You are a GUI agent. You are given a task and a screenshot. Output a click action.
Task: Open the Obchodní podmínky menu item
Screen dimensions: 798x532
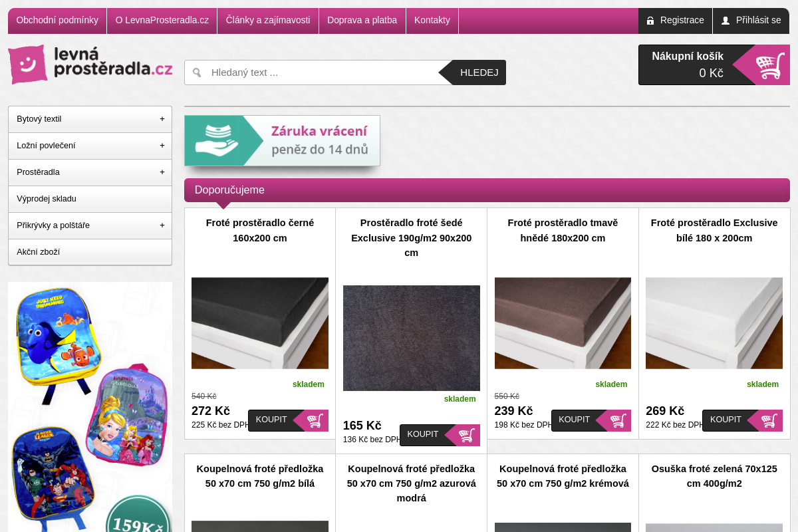point(57,21)
